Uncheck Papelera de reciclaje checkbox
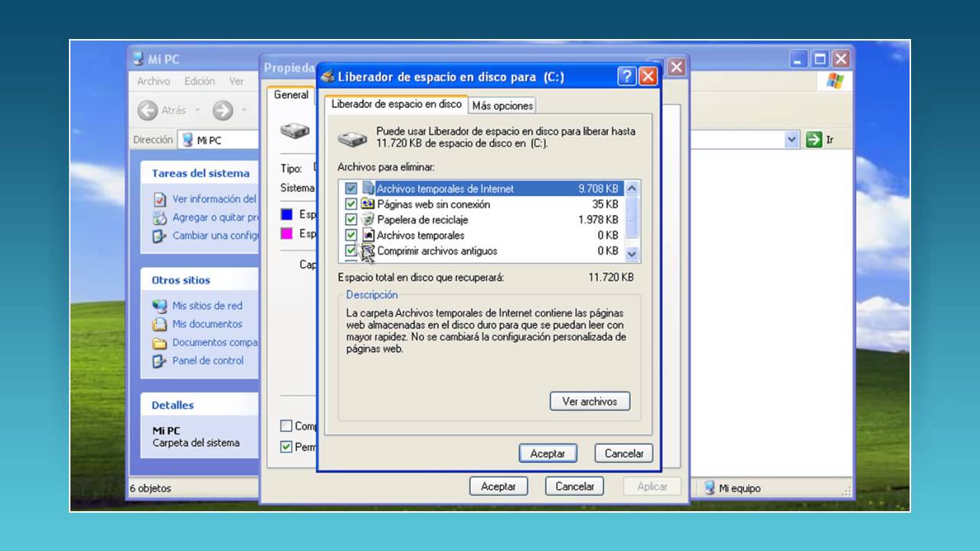This screenshot has width=980, height=551. [x=351, y=220]
